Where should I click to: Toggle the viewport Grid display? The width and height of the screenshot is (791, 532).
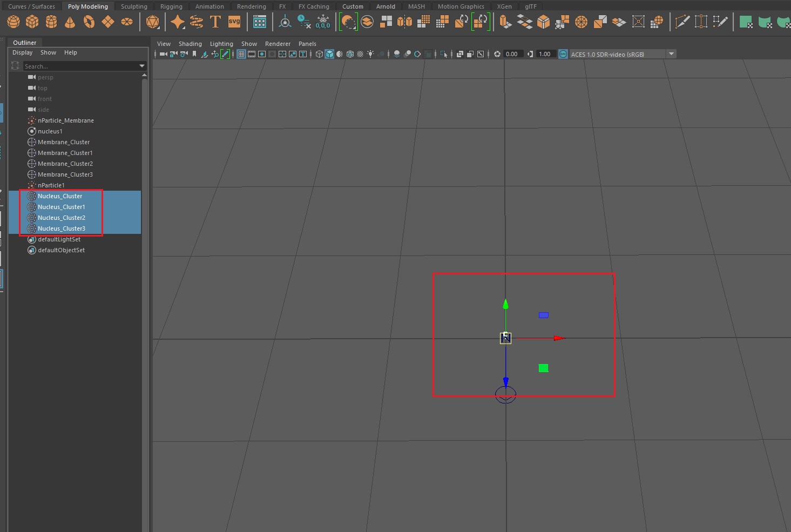(241, 54)
